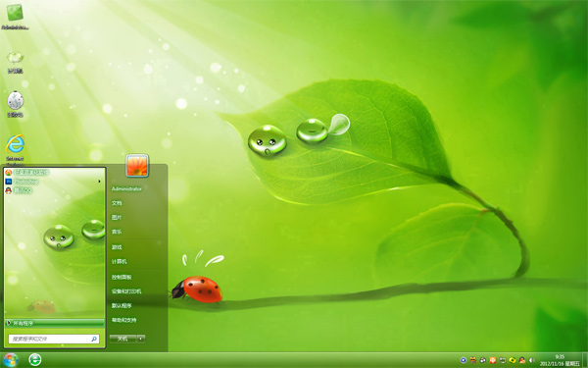Viewport: 588px width, 368px height.
Task: Open the Recycle Bin desktop icon
Action: 16,104
